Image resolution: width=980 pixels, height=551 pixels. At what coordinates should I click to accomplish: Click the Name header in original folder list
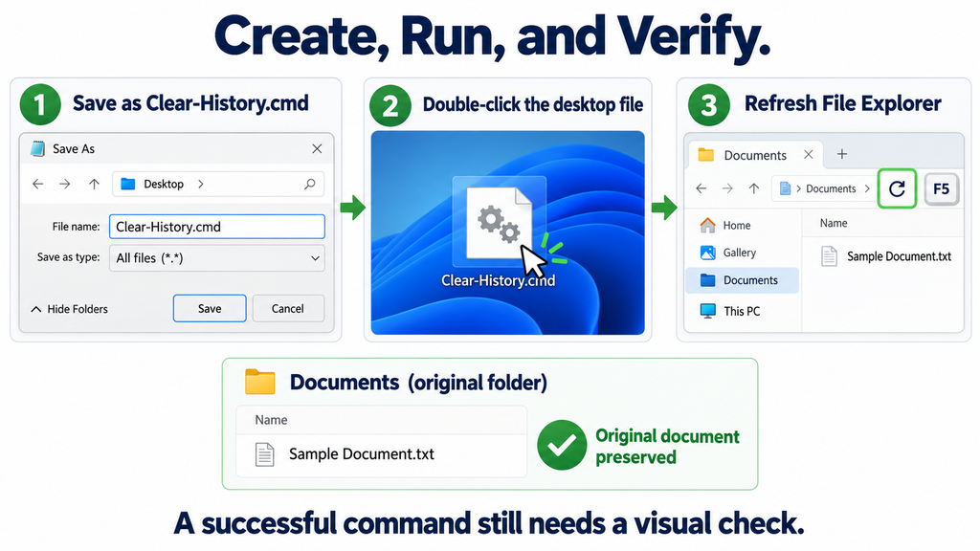[271, 420]
